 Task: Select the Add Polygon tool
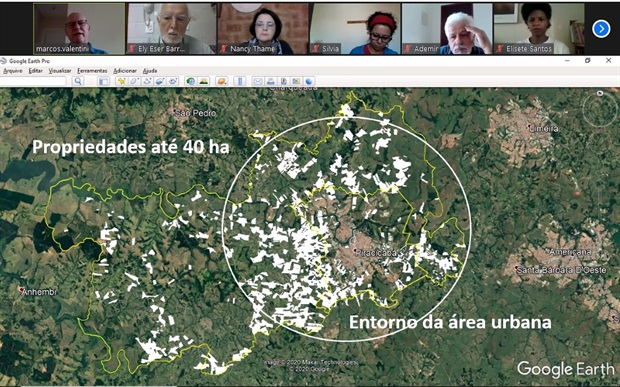(134, 81)
